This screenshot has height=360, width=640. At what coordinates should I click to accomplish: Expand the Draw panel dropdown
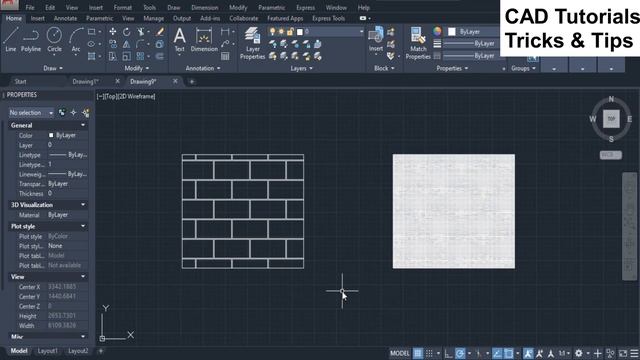coord(53,68)
